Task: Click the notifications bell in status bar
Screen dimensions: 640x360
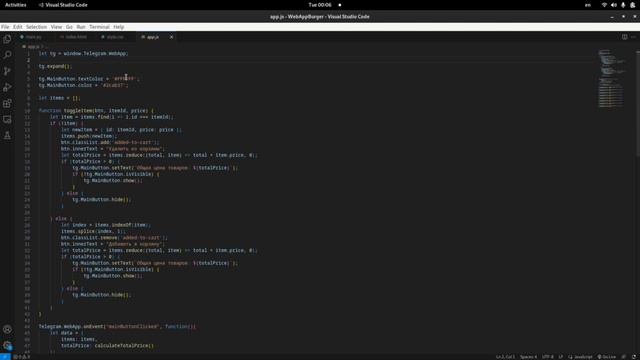Action: click(634, 357)
